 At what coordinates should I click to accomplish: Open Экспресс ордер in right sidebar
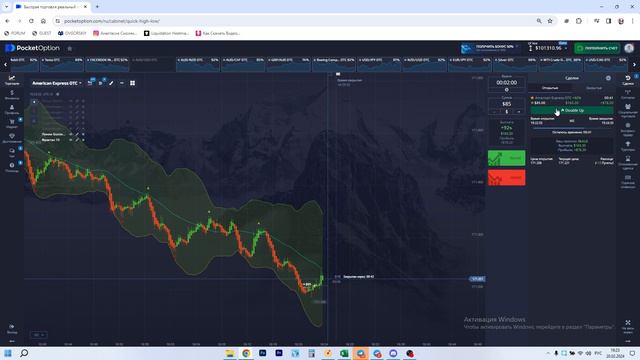pos(628,130)
